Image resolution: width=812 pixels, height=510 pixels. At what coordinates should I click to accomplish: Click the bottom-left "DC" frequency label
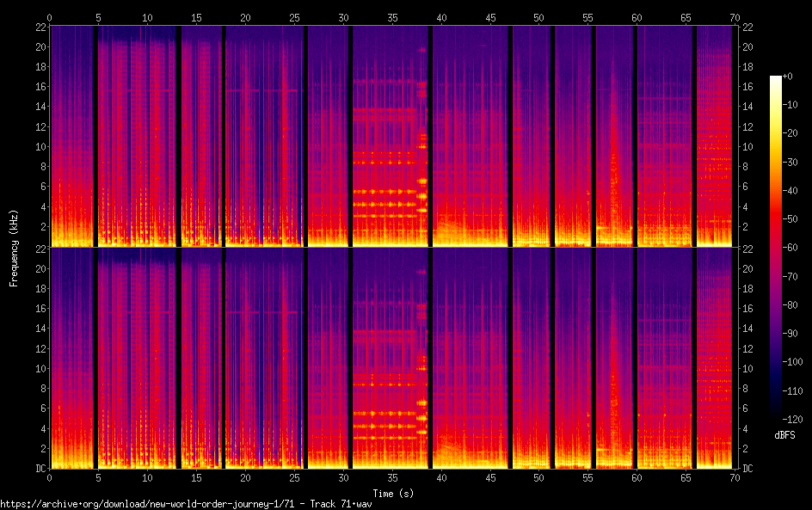(x=40, y=469)
